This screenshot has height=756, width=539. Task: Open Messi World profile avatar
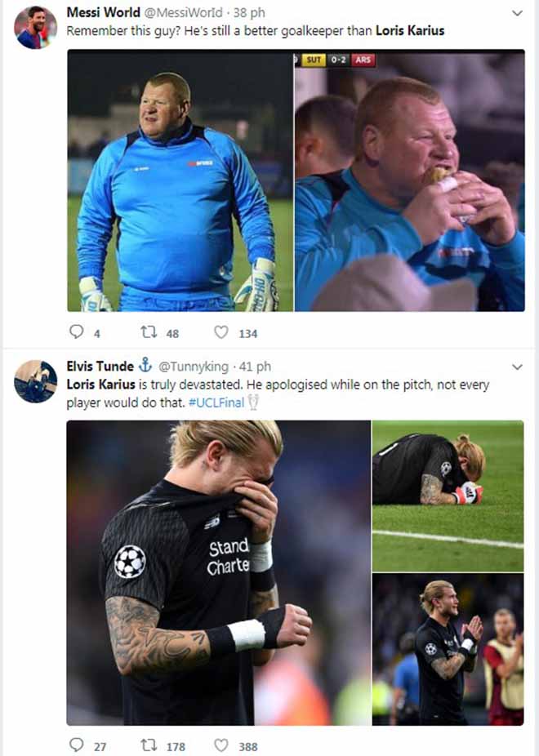[x=35, y=28]
